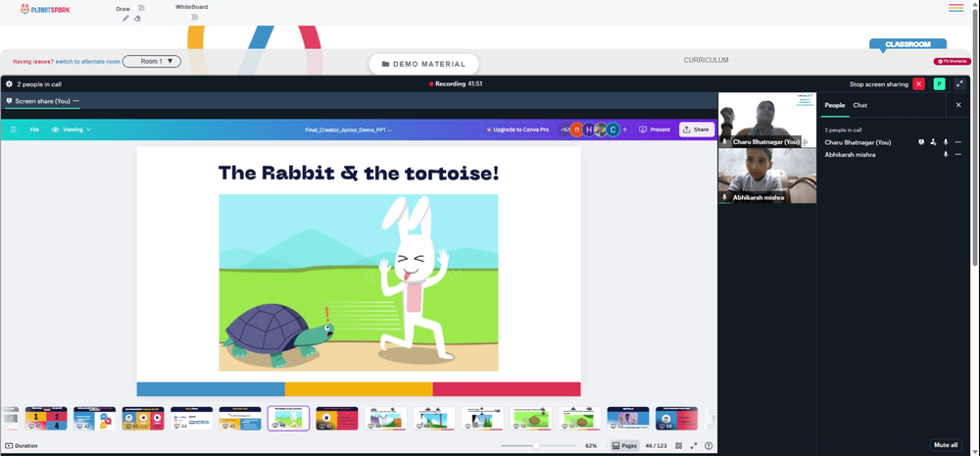Expand call to fullscreen
980x456 pixels.
click(959, 83)
